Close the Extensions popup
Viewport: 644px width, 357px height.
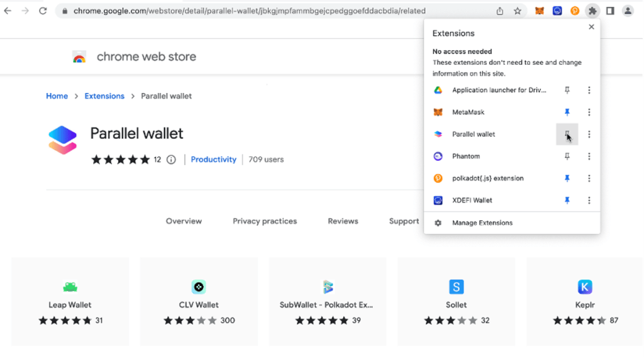(x=591, y=26)
